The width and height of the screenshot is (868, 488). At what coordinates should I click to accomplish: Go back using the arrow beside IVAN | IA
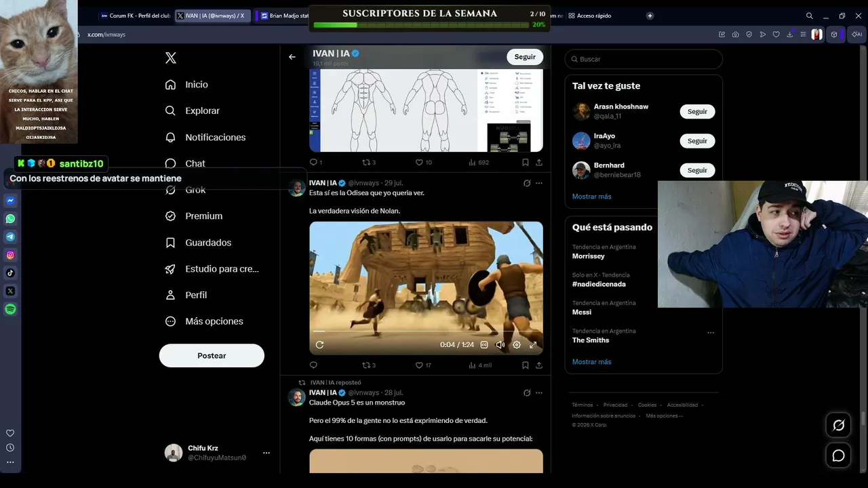pyautogui.click(x=292, y=57)
